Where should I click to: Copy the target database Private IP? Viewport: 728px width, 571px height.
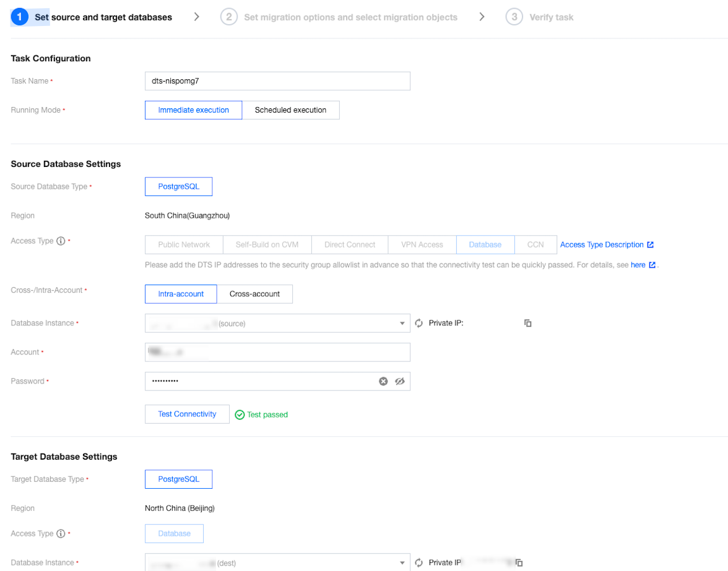519,562
